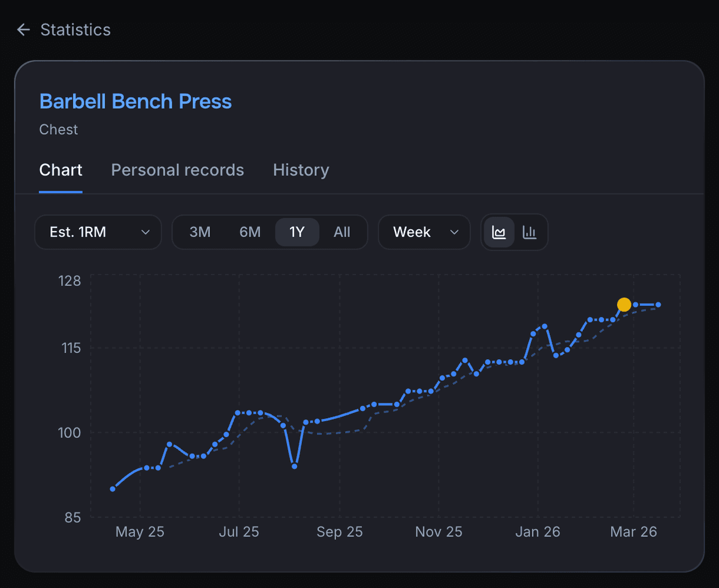The width and height of the screenshot is (719, 588).
Task: Select the 3M time range
Action: click(x=200, y=232)
